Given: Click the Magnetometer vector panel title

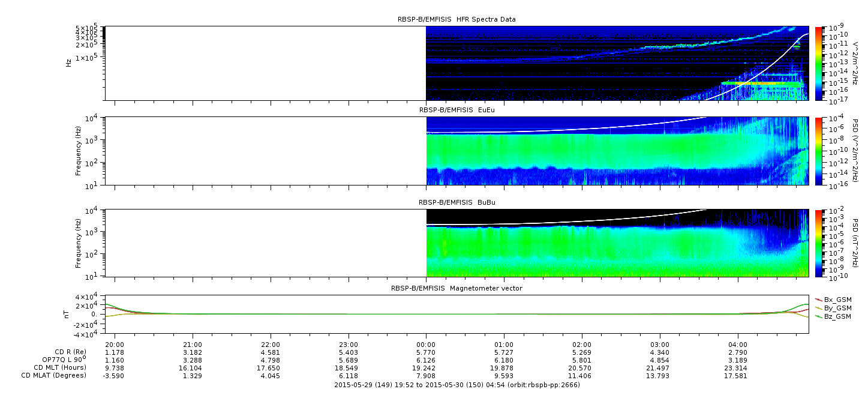Looking at the screenshot, I should tap(456, 288).
